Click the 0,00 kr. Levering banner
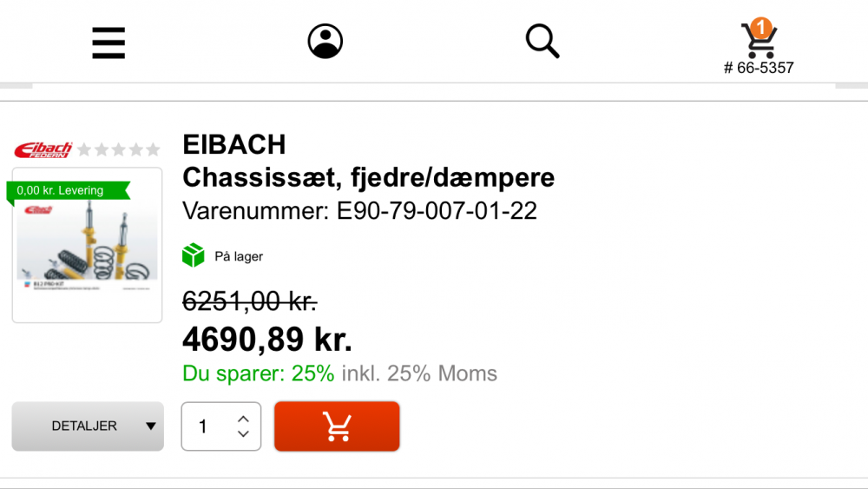 (68, 190)
